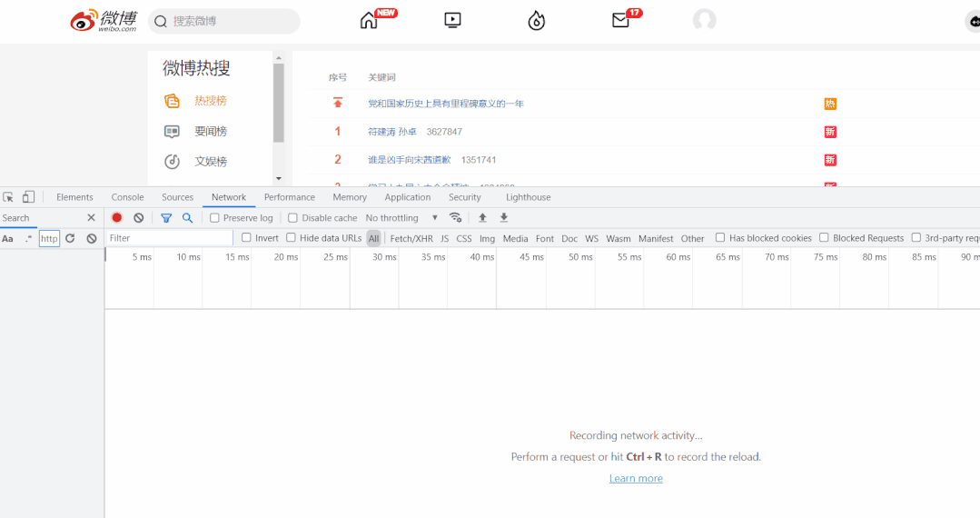Activate the inspect element picker

coord(8,197)
